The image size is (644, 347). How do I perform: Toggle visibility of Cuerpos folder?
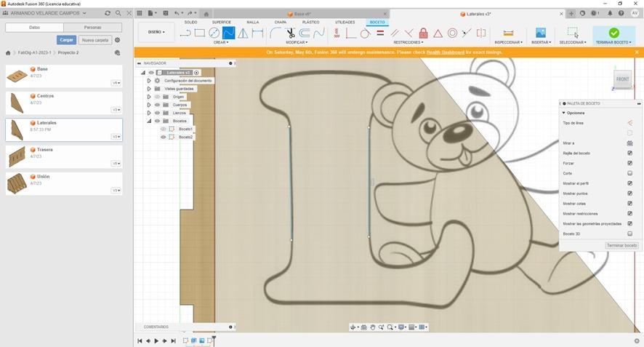(157, 105)
